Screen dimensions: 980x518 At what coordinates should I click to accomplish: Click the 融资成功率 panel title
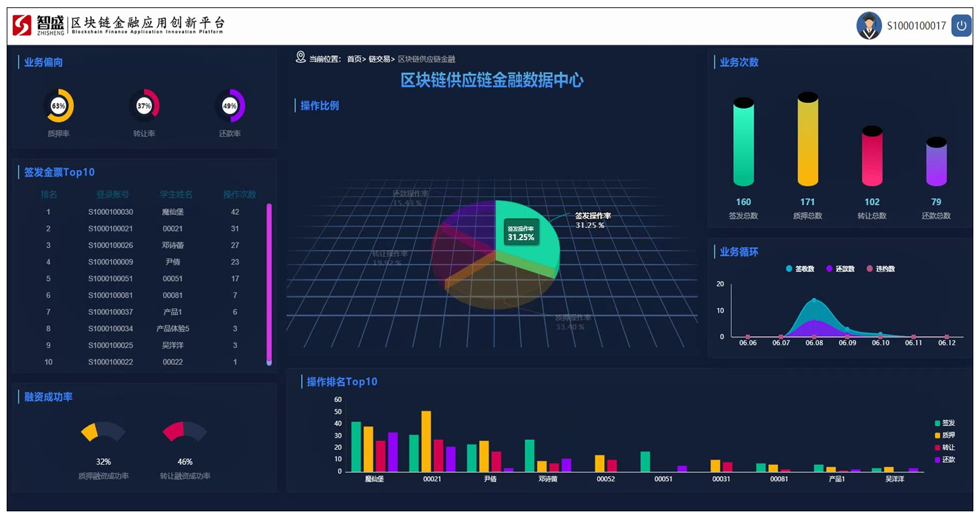click(x=48, y=397)
